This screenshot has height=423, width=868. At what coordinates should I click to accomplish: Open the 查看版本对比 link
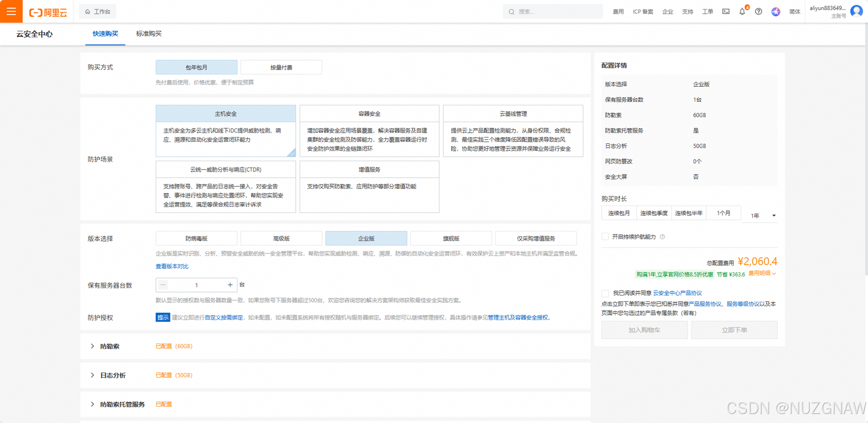172,266
